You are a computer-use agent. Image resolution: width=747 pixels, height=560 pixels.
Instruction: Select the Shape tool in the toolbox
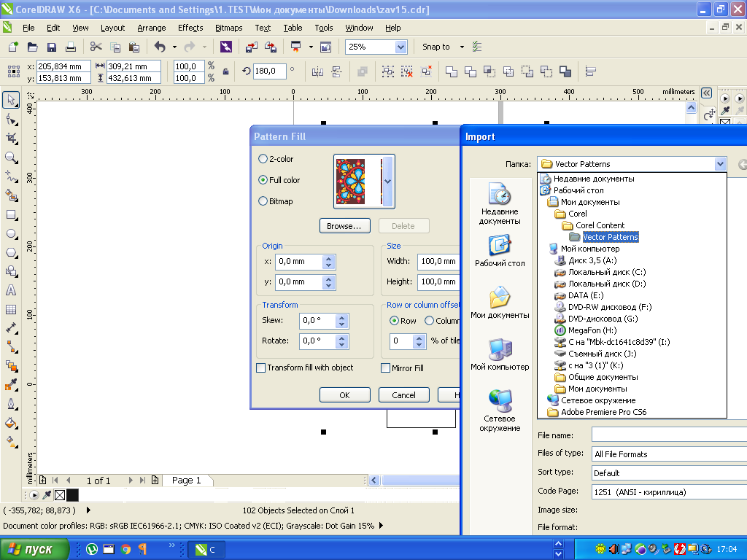point(11,120)
